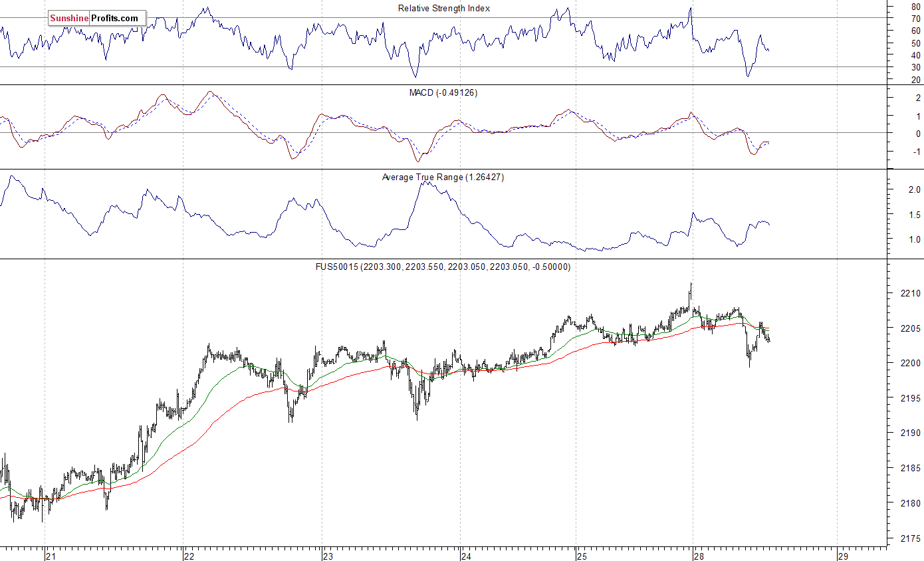This screenshot has width=924, height=561.
Task: Click date label 22 on time axis
Action: [189, 556]
